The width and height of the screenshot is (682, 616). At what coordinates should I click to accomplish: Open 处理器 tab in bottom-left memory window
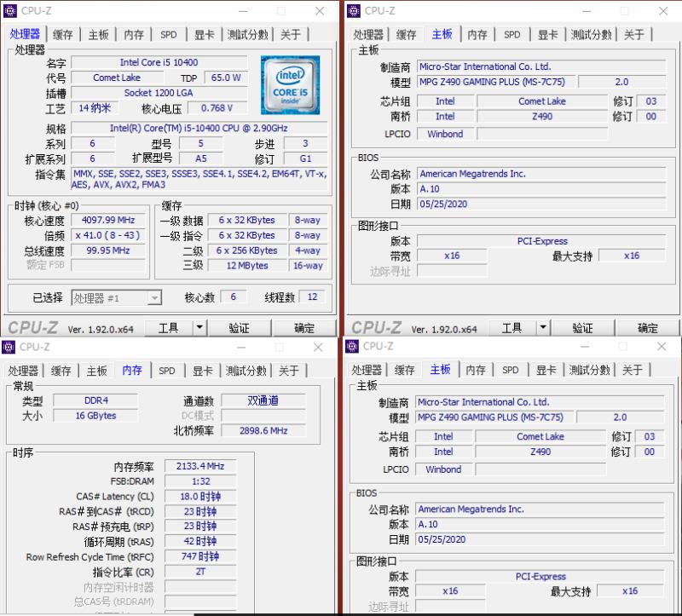pyautogui.click(x=23, y=371)
